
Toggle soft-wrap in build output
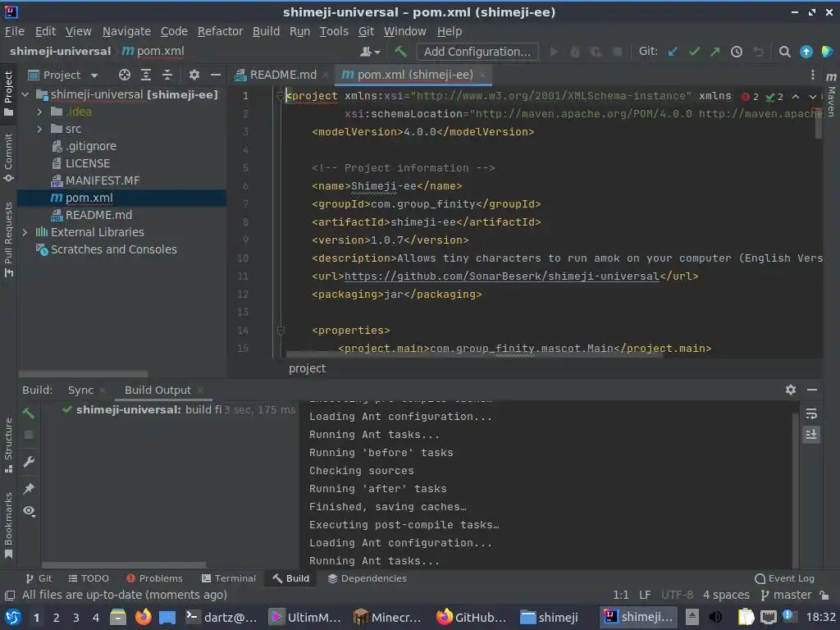811,413
